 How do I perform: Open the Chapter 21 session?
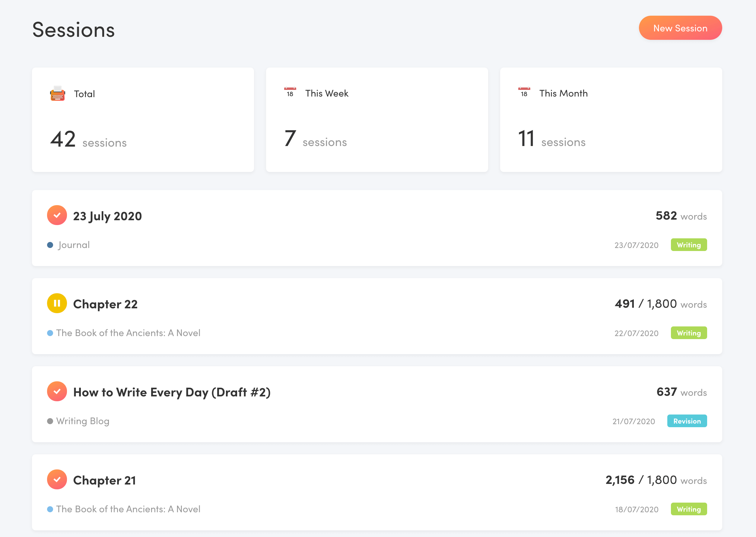104,481
